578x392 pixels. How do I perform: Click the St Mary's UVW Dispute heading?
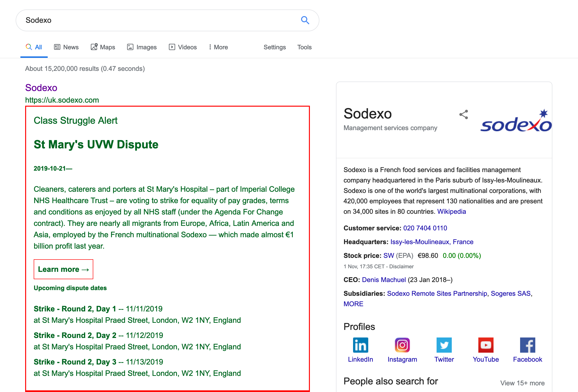[96, 144]
